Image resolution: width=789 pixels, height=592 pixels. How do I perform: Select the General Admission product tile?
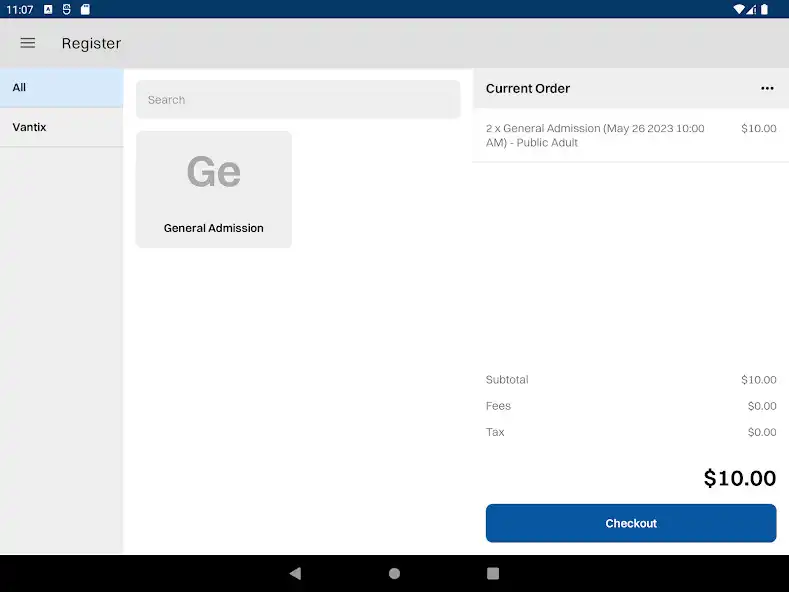tap(214, 189)
